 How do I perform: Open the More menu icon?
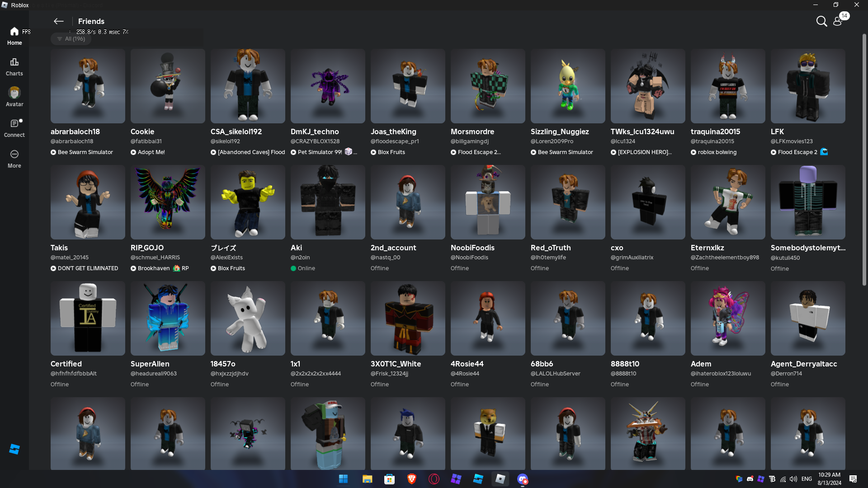(x=14, y=159)
